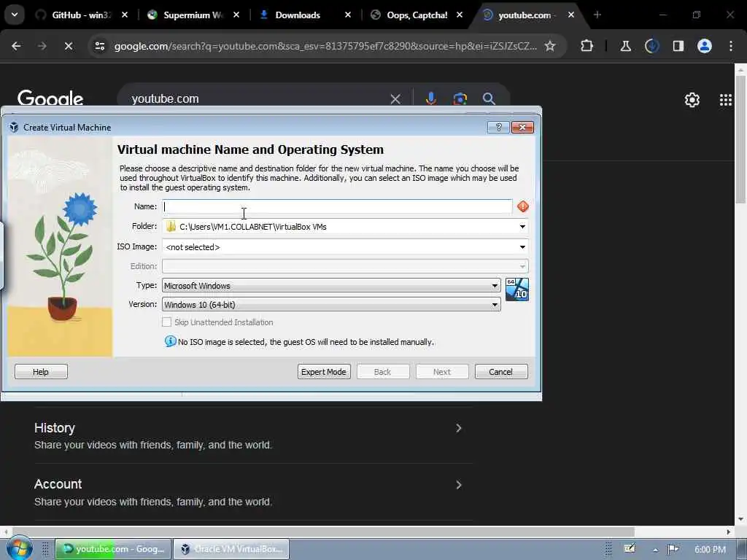Start Google voice search with the microphone
Screen dimensions: 747x560
(430, 98)
